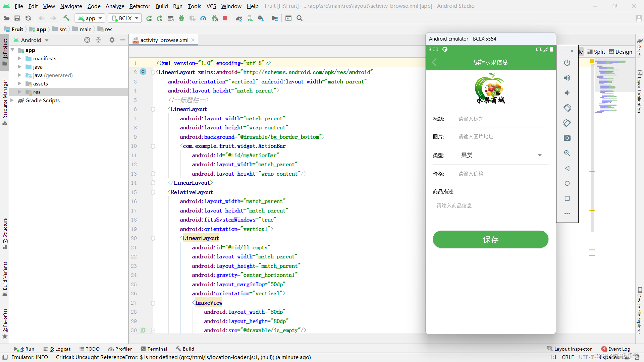Image resolution: width=644 pixels, height=362 pixels.
Task: Expand the manifests folder in project tree
Action: 19,58
